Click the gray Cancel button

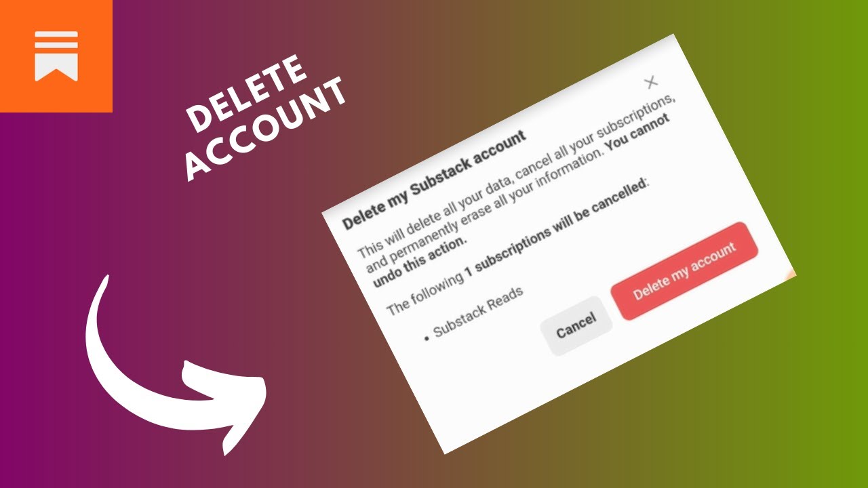pos(576,326)
